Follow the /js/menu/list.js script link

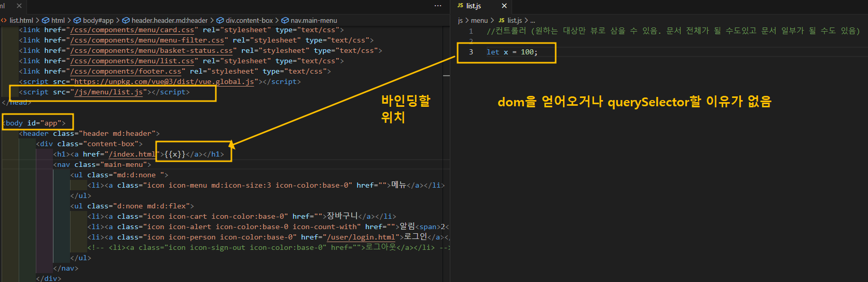pos(108,92)
